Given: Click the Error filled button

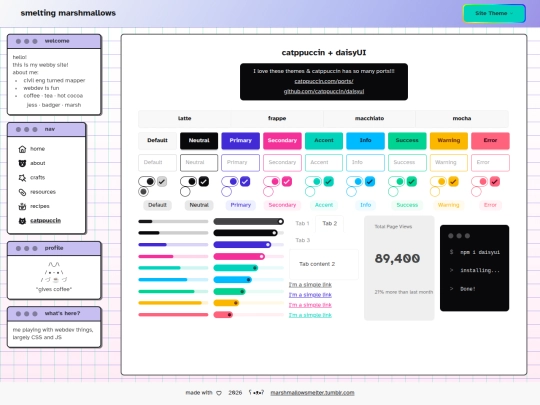Looking at the screenshot, I should pyautogui.click(x=490, y=141).
